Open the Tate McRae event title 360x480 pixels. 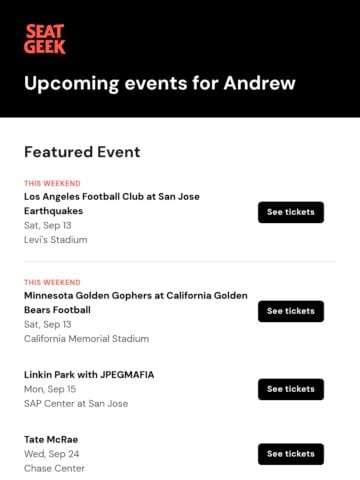[51, 439]
